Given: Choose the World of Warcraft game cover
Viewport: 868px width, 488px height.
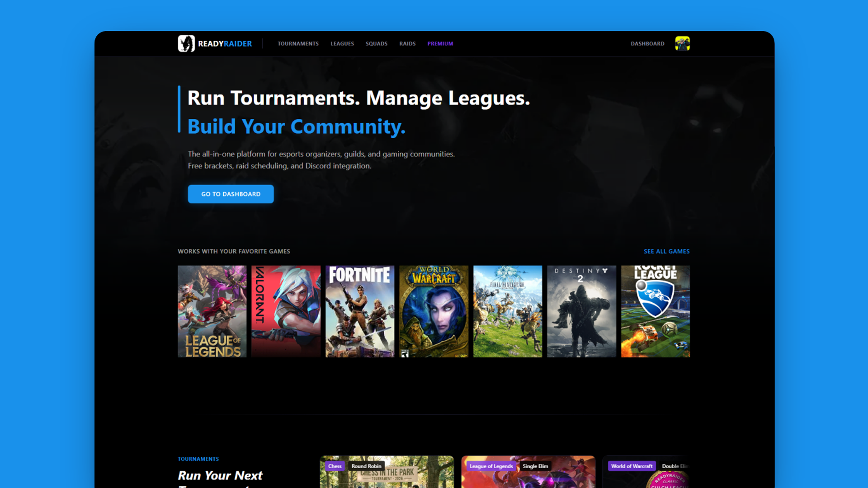Looking at the screenshot, I should click(434, 311).
